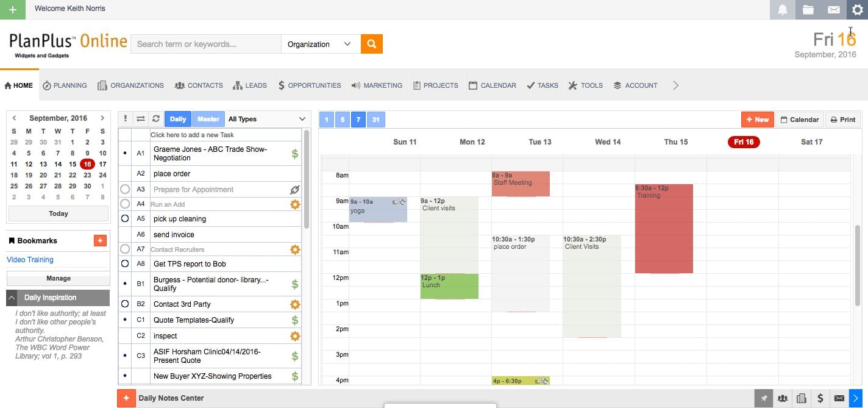Image resolution: width=868 pixels, height=408 pixels.
Task: Click the notifications bell icon
Action: tap(783, 9)
